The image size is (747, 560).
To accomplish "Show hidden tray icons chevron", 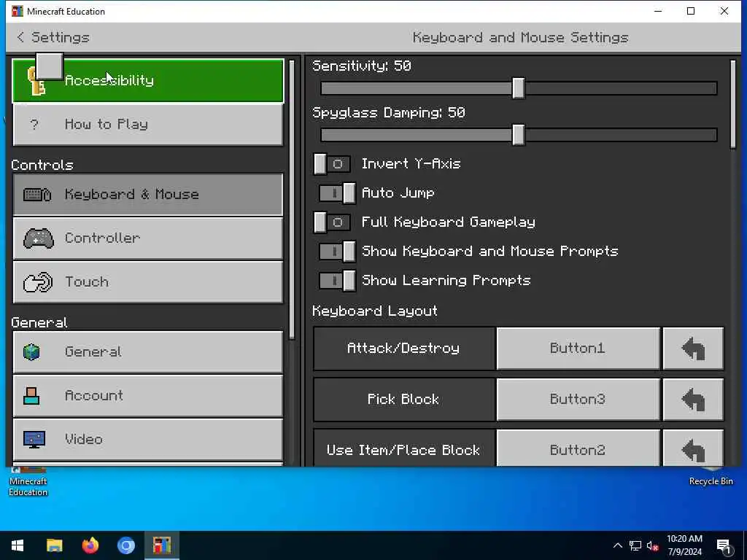I will (x=617, y=545).
